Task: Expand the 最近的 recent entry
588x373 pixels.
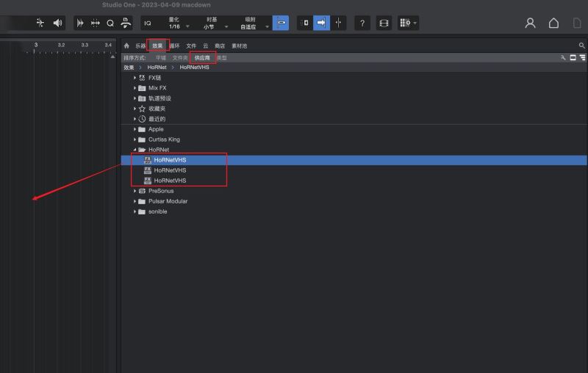Action: [x=135, y=119]
